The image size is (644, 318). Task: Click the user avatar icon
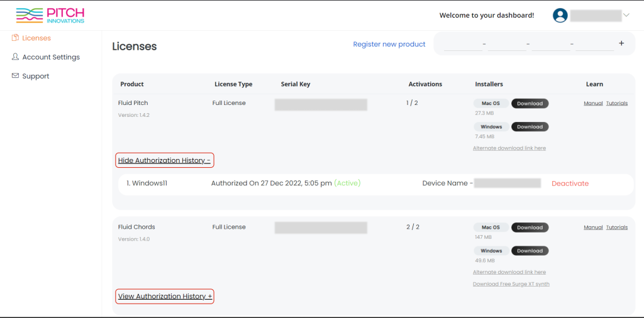pos(560,16)
